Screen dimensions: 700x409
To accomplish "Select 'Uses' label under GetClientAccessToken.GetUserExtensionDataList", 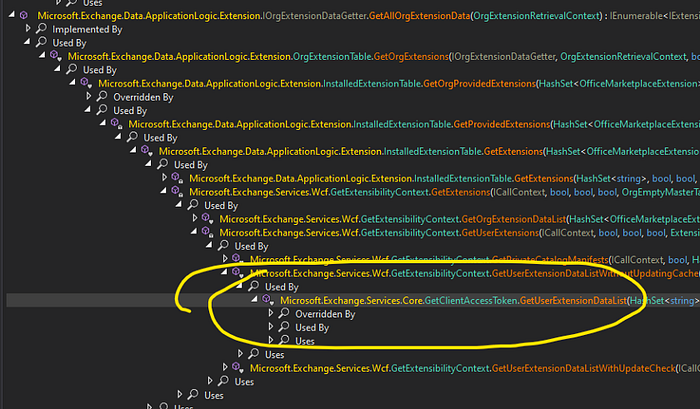I will coord(305,341).
